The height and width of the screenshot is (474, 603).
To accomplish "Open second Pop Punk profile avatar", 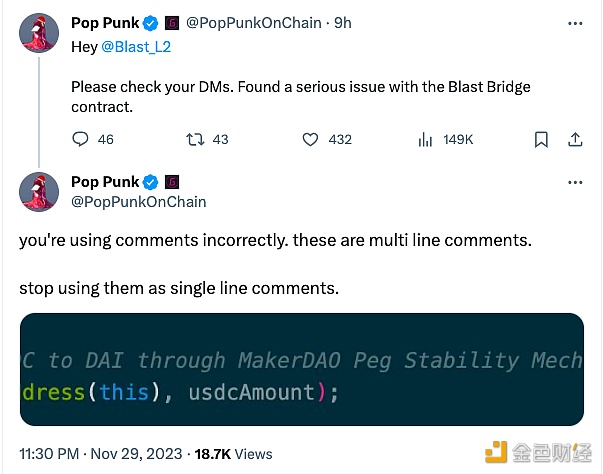I will click(39, 192).
